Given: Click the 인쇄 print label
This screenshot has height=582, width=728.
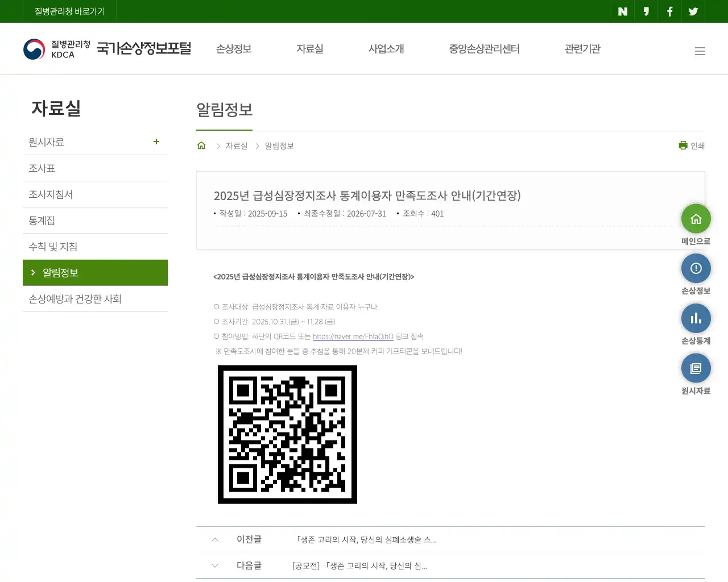Looking at the screenshot, I should (x=698, y=146).
